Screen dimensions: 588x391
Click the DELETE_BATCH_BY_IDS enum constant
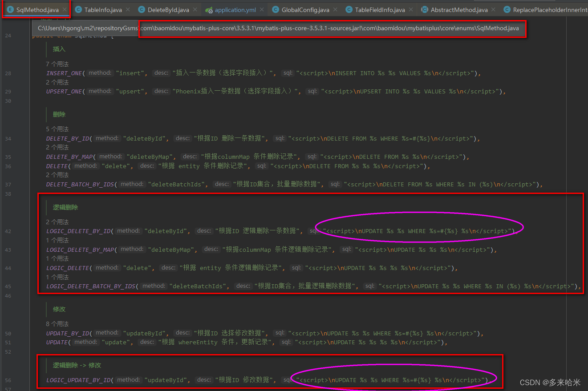tap(80, 184)
